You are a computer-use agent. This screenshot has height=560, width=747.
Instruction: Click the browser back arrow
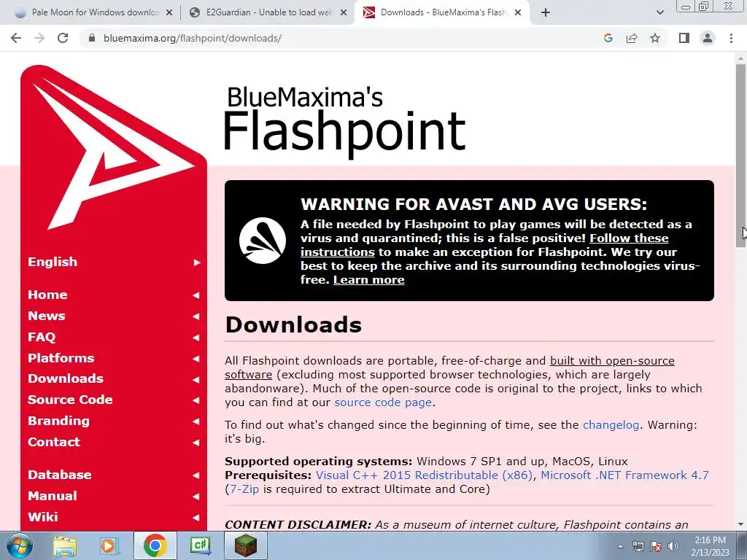[16, 38]
